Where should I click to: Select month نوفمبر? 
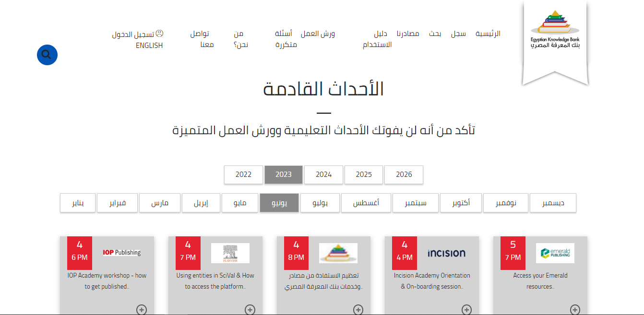[x=506, y=203]
